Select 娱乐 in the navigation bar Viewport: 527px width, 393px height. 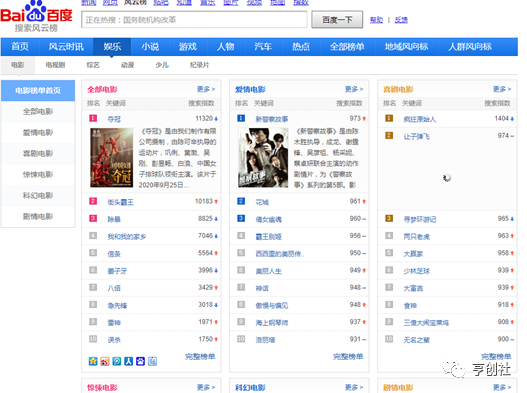pos(112,47)
